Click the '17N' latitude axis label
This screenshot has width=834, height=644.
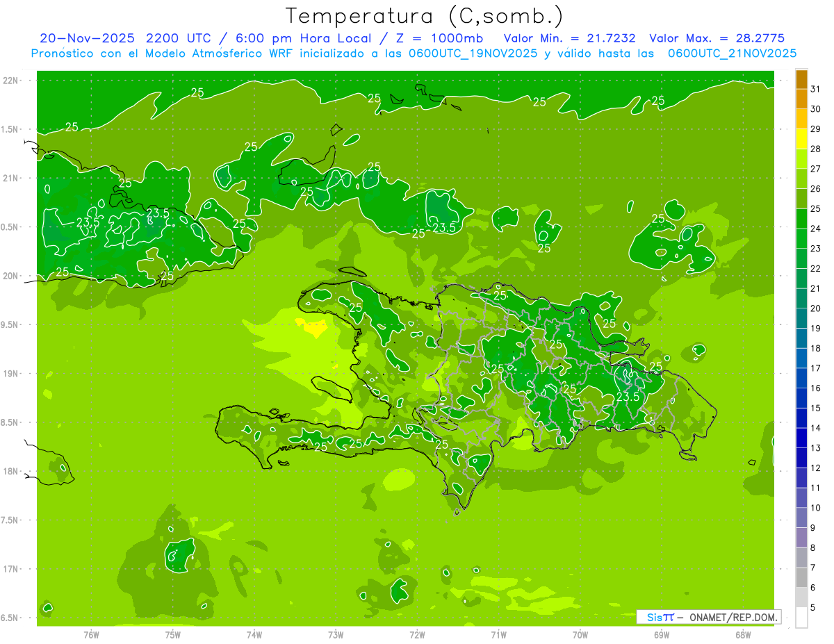11,569
